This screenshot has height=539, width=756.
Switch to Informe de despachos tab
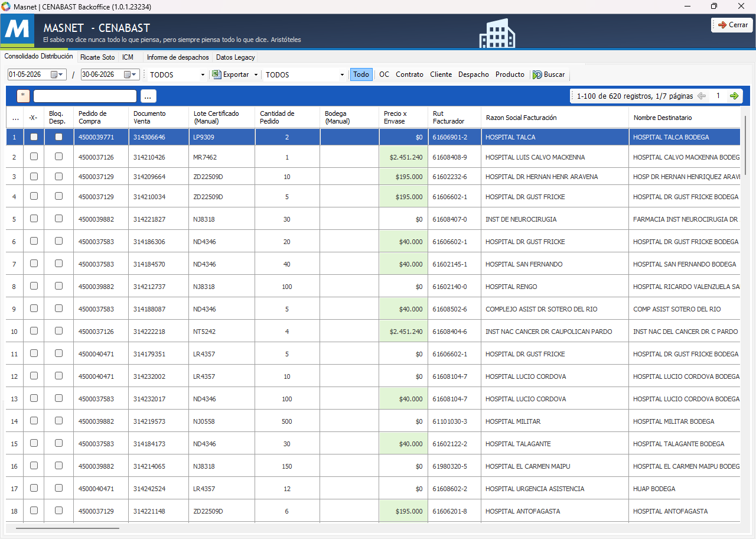pos(178,57)
